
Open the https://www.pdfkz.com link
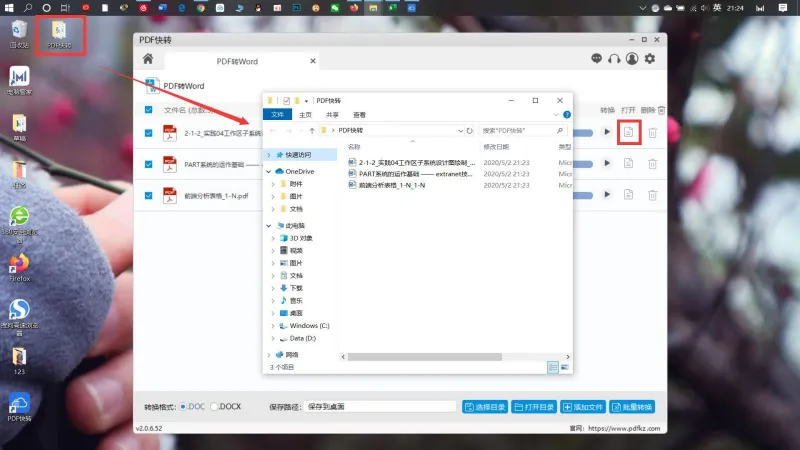point(624,429)
